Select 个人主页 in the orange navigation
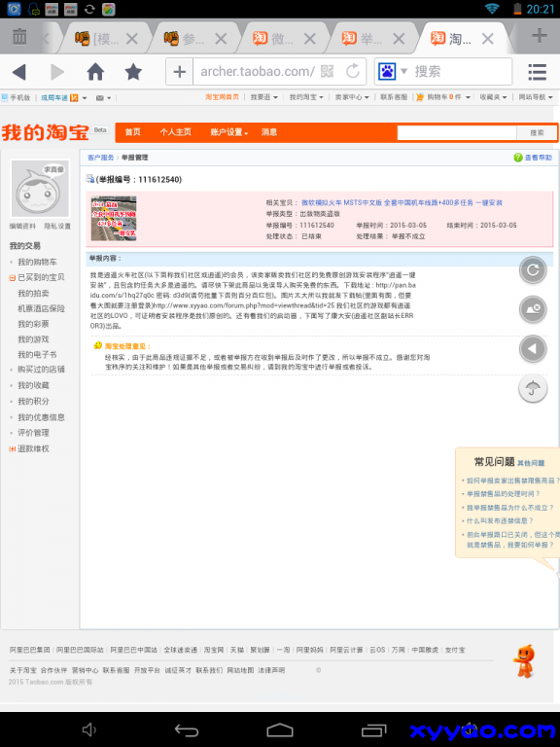 point(176,132)
